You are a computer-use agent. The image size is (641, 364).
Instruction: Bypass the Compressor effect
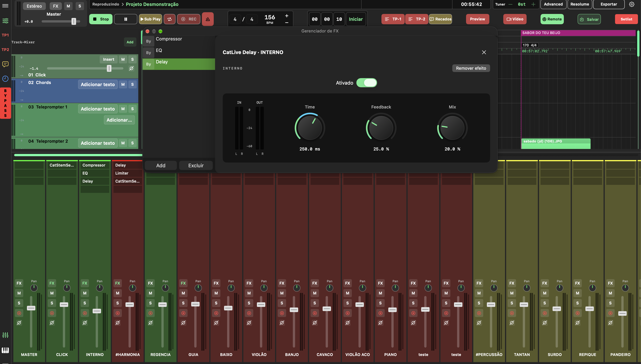point(148,41)
